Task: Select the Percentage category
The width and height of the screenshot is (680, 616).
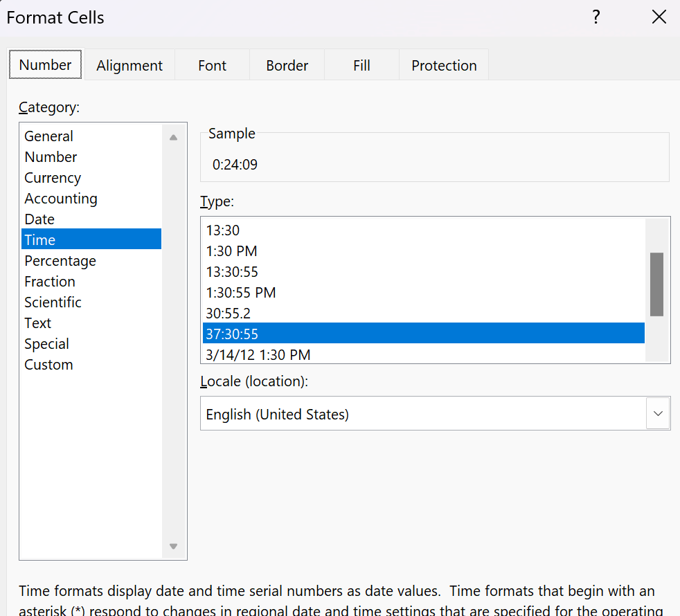Action: point(60,261)
